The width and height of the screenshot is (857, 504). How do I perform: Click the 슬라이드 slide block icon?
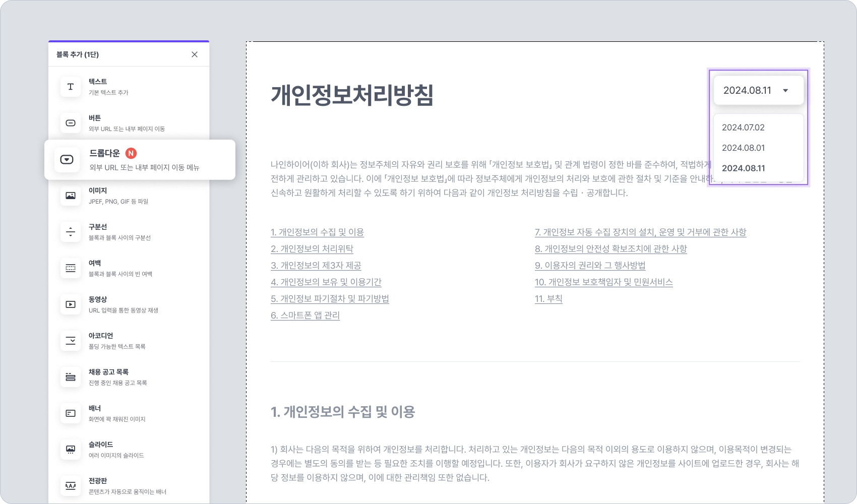point(71,450)
